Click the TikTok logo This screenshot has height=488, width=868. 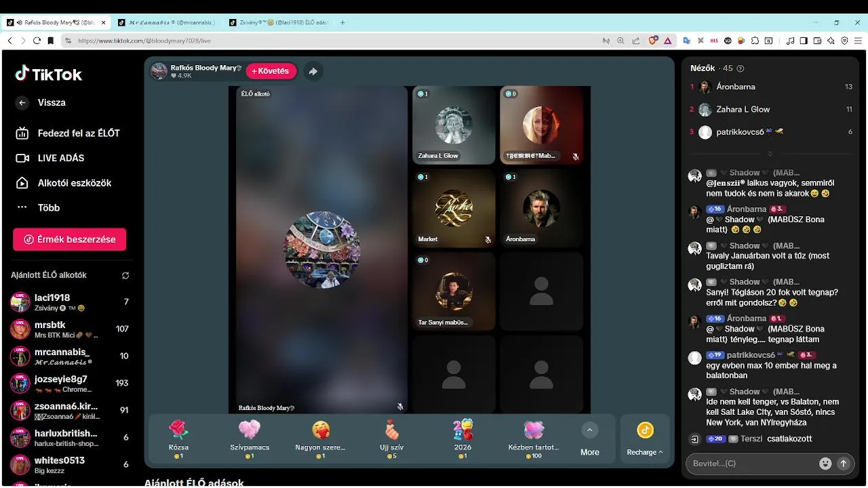coord(49,74)
